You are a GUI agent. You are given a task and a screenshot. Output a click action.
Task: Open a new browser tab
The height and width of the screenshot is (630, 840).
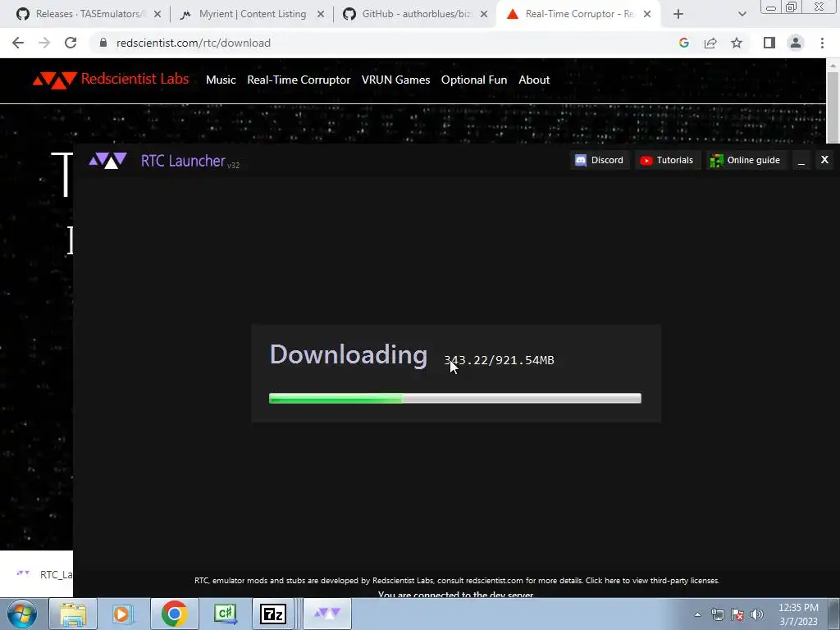point(678,15)
